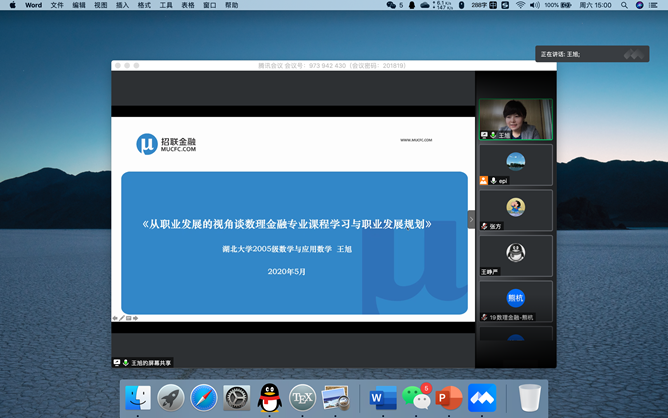Open PowerPoint from the Dock
668x418 pixels.
click(449, 398)
